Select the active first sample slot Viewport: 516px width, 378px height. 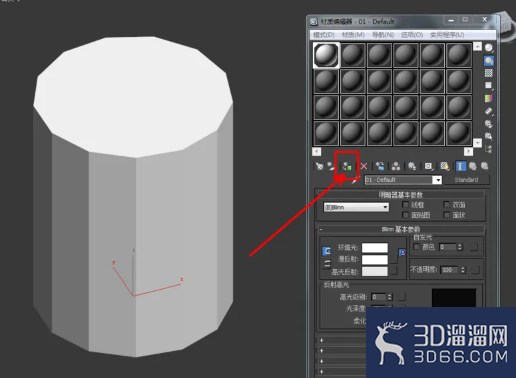click(x=326, y=55)
